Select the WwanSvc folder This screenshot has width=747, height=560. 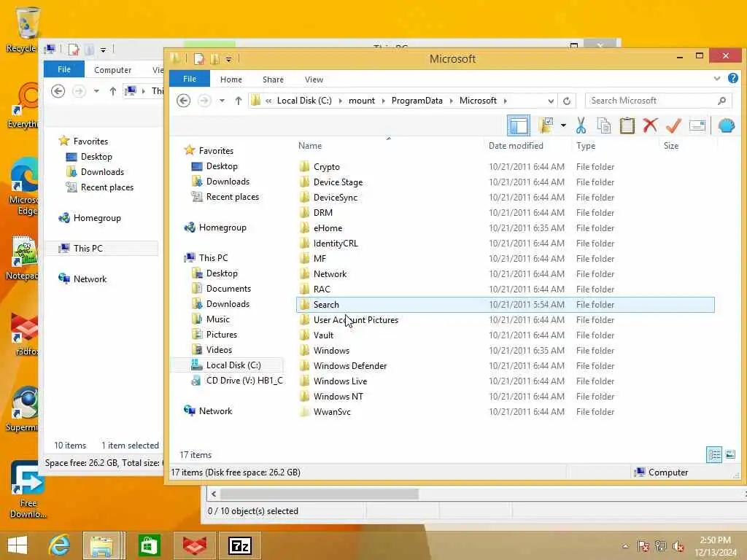click(506, 412)
